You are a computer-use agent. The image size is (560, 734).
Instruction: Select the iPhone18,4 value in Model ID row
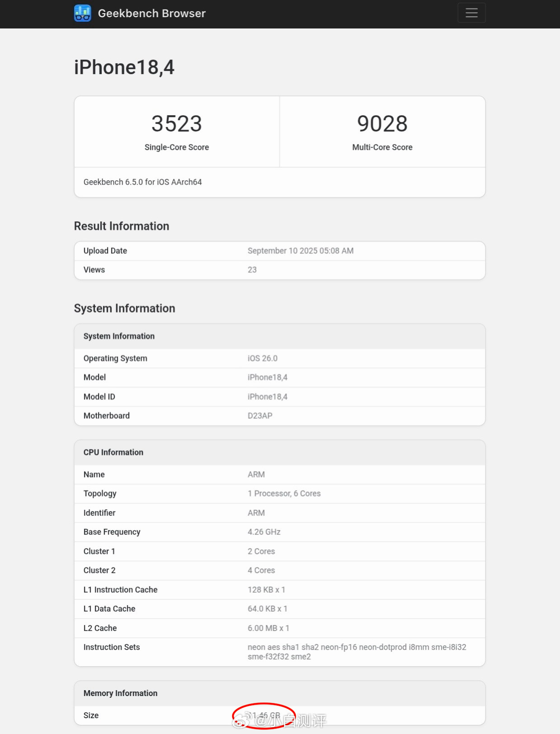268,397
